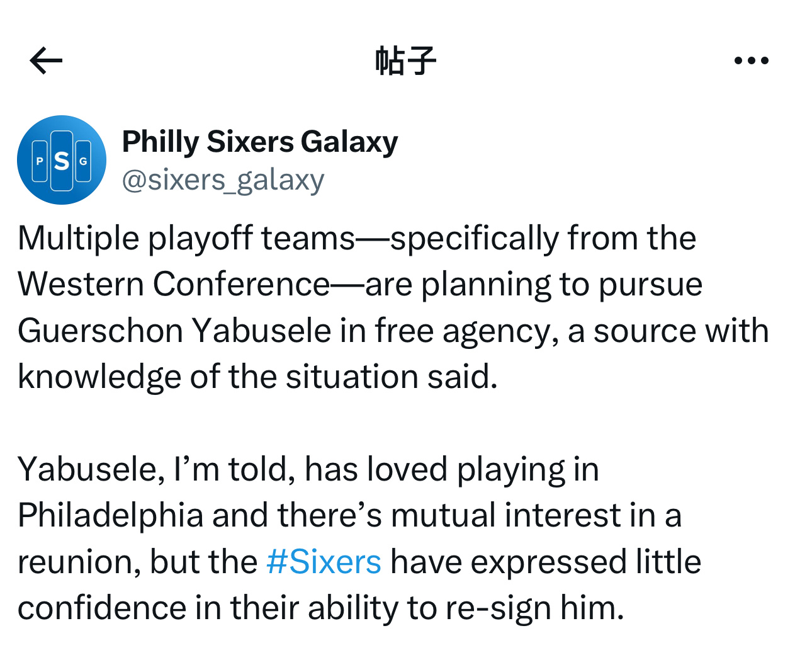Tap the second paragraph starting with Yabusele
The width and height of the screenshot is (812, 667).
359,539
